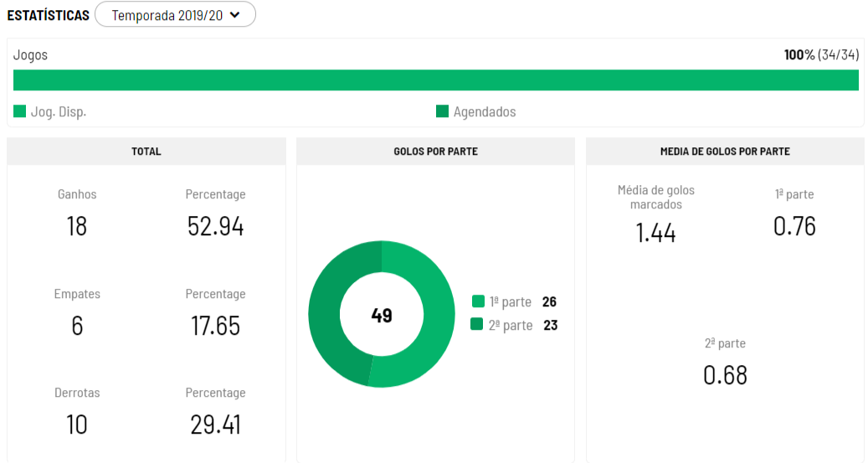
Task: Click the win percentage 52.94
Action: pyautogui.click(x=215, y=226)
